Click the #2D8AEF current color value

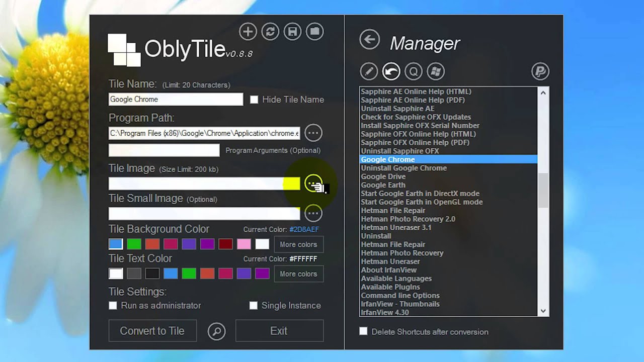click(x=304, y=230)
